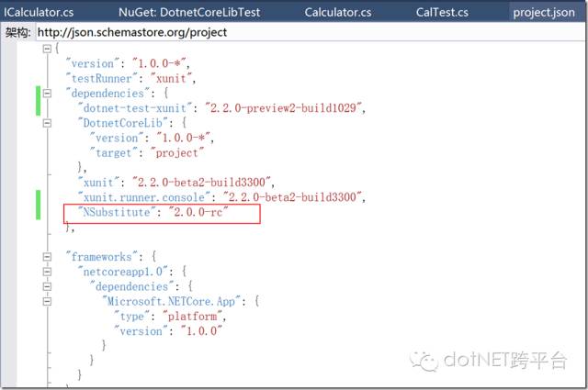The height and width of the screenshot is (390, 588).
Task: Collapse the top-level "dependencies" block
Action: pos(47,94)
